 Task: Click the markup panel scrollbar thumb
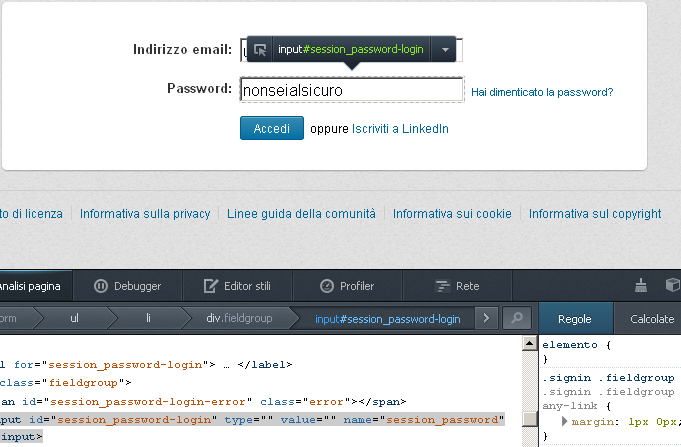click(x=530, y=419)
